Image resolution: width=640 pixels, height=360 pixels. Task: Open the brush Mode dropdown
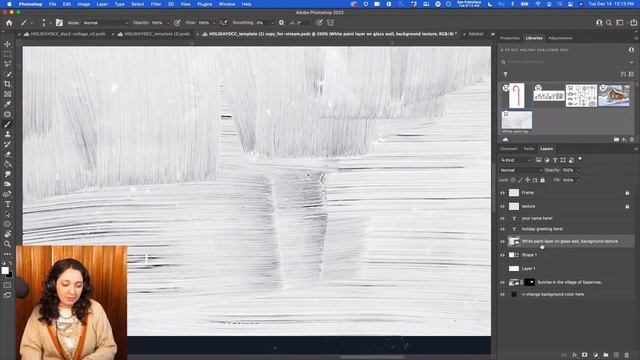[106, 23]
